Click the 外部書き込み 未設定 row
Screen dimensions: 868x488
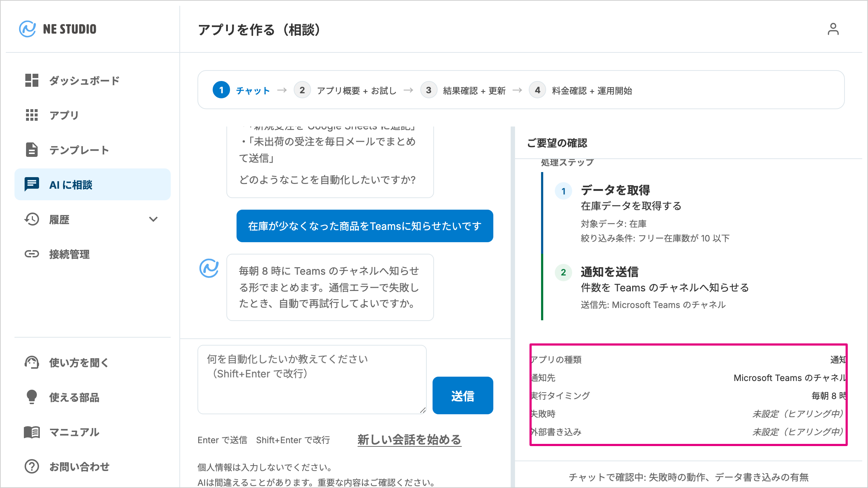(688, 432)
